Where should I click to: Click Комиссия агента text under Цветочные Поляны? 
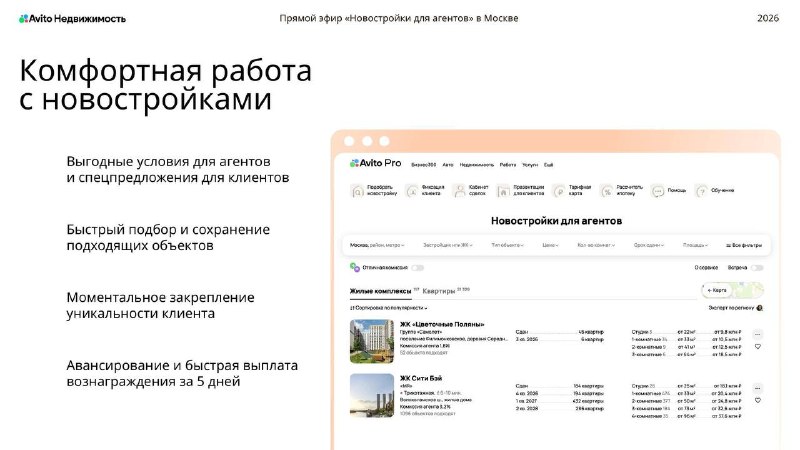pyautogui.click(x=424, y=346)
